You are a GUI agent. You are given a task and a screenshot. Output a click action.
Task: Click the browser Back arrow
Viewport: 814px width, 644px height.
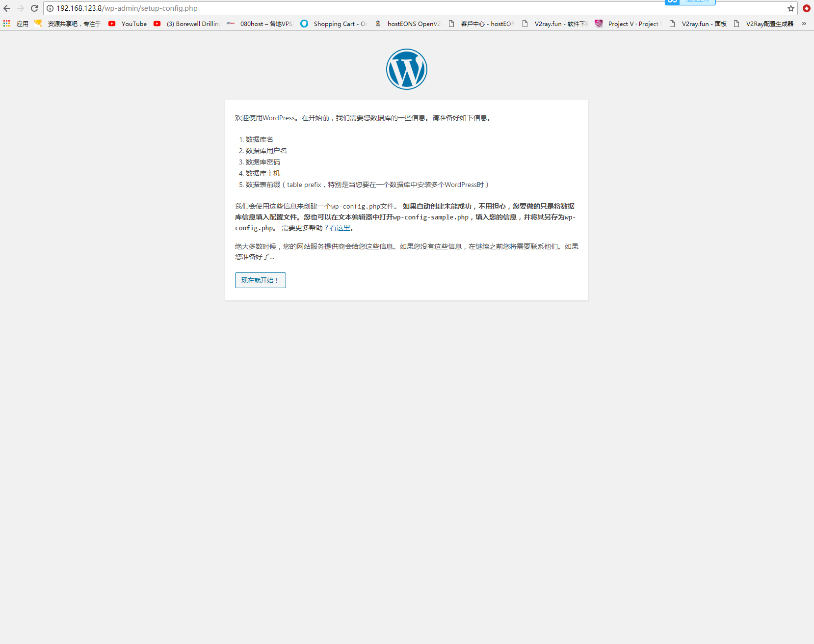tap(7, 8)
